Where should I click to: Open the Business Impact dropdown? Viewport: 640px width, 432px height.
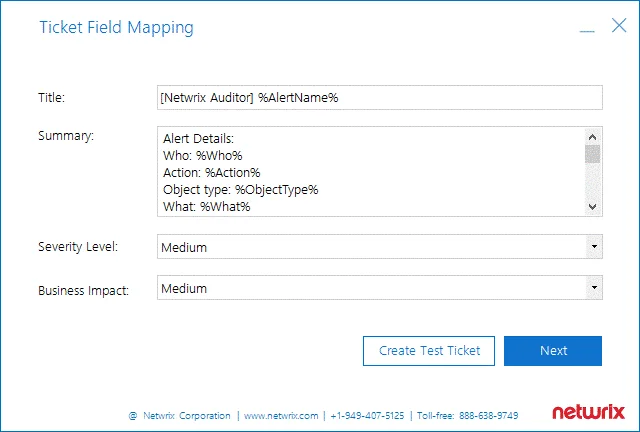point(594,287)
